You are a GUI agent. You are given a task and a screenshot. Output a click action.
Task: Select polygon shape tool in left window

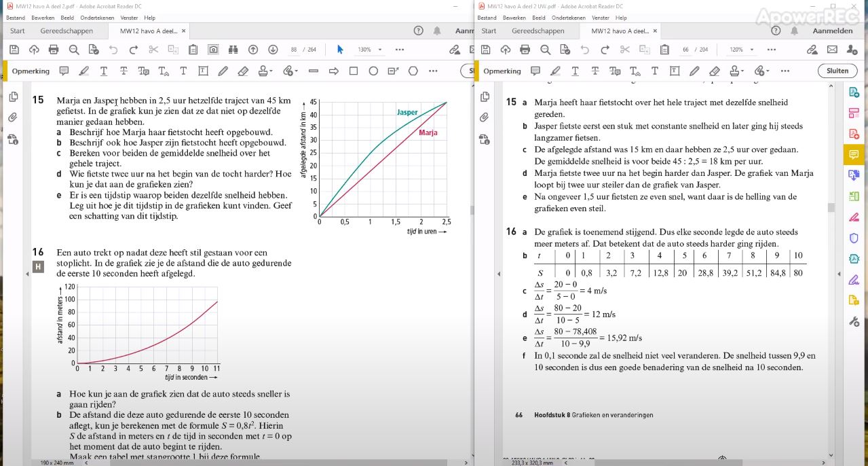tap(413, 71)
